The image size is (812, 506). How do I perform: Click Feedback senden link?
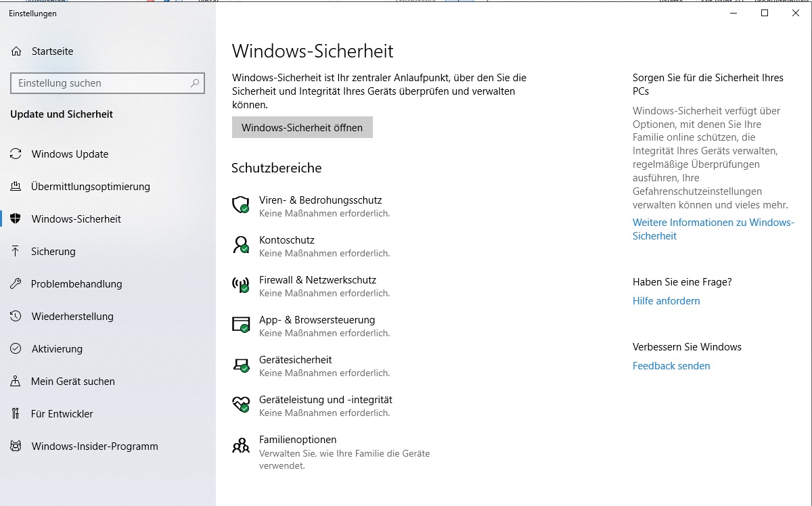pyautogui.click(x=671, y=366)
